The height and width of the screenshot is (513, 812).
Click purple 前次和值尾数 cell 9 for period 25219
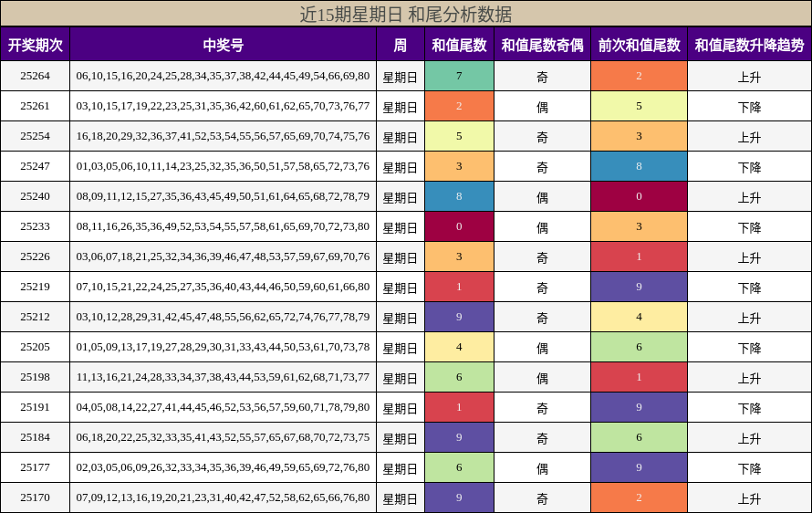tap(639, 287)
